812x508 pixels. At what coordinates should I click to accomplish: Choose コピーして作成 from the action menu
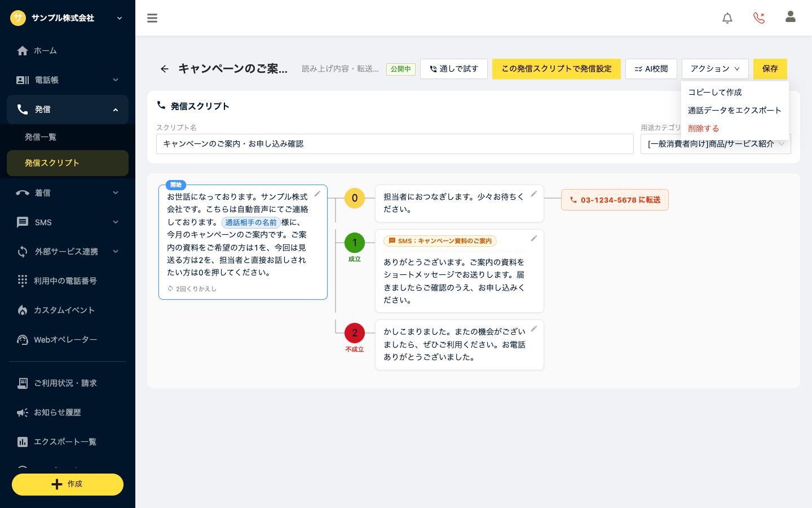(x=735, y=93)
